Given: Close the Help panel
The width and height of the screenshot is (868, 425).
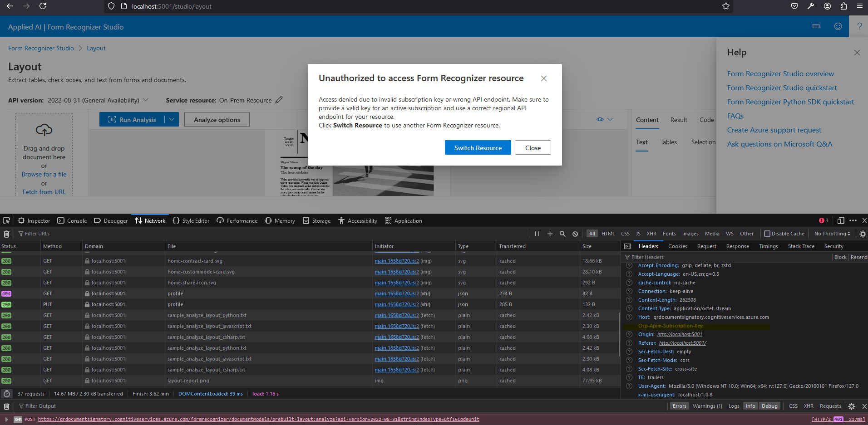Looking at the screenshot, I should [x=857, y=53].
